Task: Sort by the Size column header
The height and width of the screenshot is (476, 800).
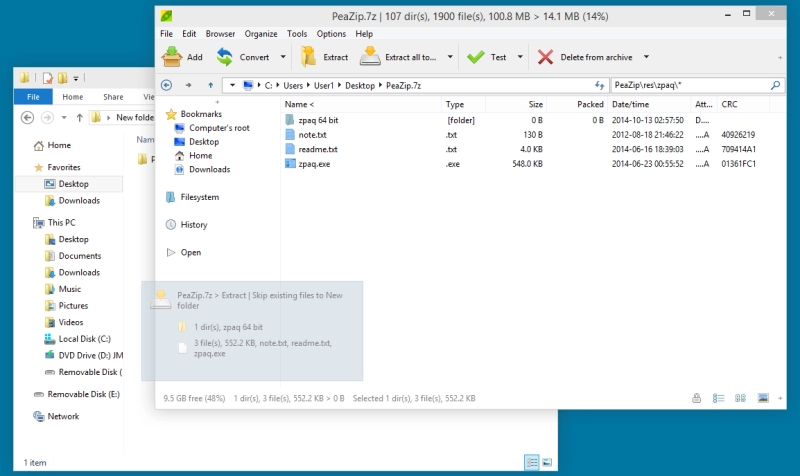Action: pyautogui.click(x=516, y=104)
